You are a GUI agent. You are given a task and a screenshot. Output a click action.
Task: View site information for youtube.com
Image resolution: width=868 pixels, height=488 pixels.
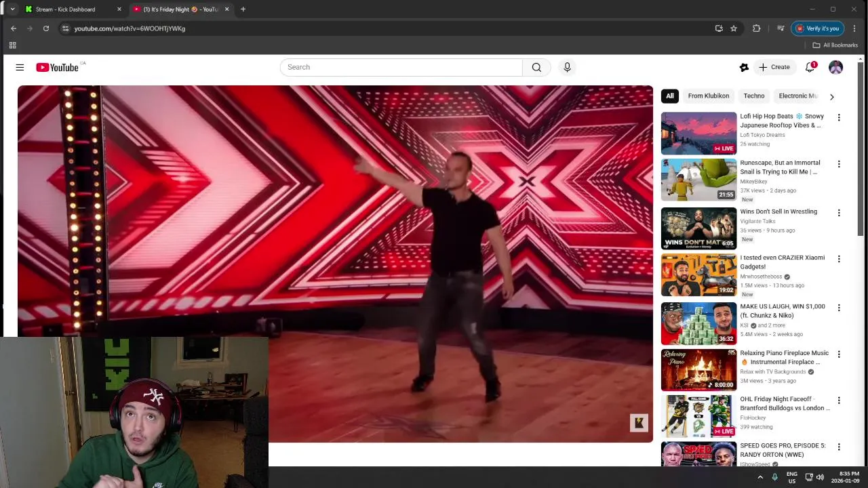click(x=65, y=28)
